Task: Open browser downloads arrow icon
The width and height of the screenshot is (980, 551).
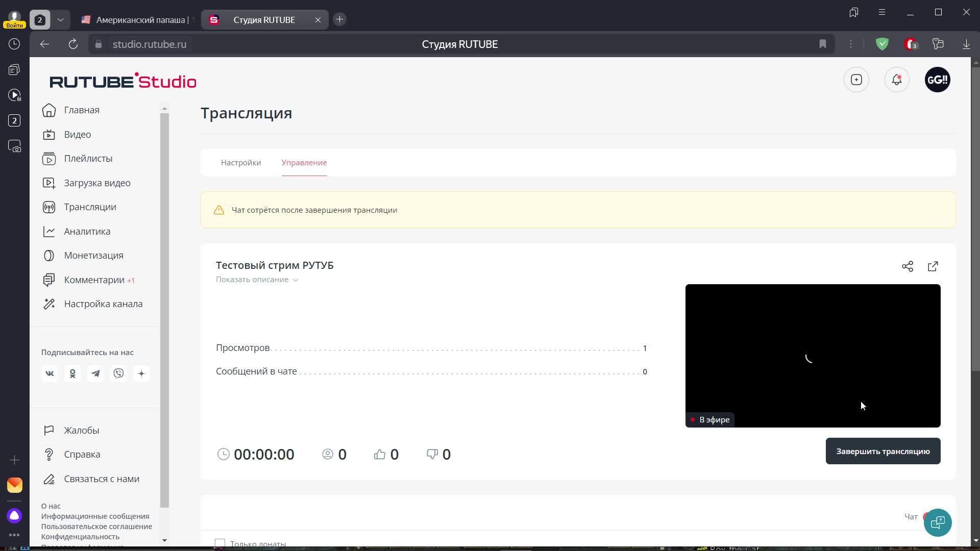Action: (966, 44)
